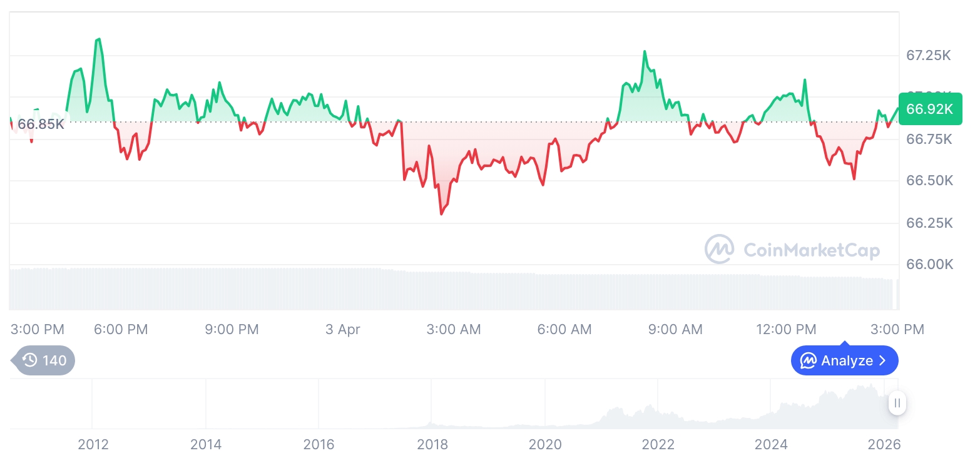Click the 2024 year label in the navigator
This screenshot has width=980, height=458.
pyautogui.click(x=771, y=445)
